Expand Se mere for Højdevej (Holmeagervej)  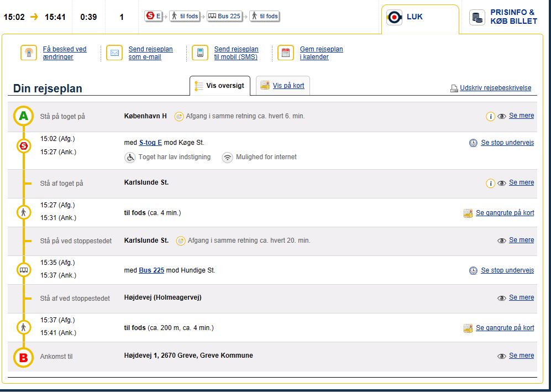(x=521, y=297)
